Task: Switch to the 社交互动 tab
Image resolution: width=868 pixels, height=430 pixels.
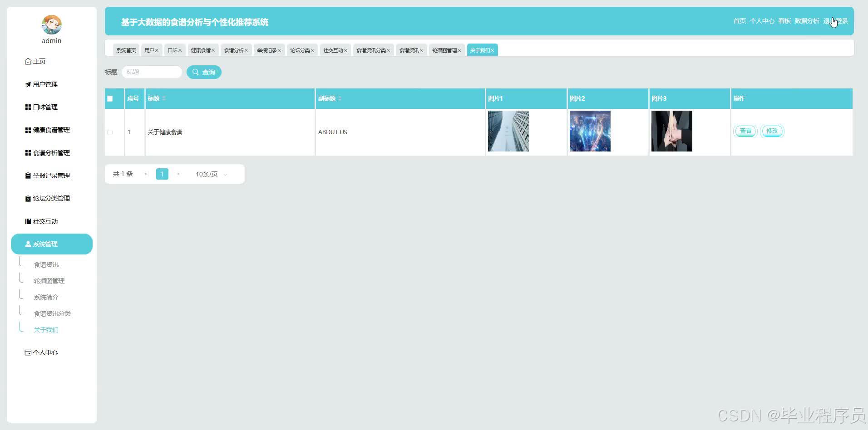Action: coord(333,50)
